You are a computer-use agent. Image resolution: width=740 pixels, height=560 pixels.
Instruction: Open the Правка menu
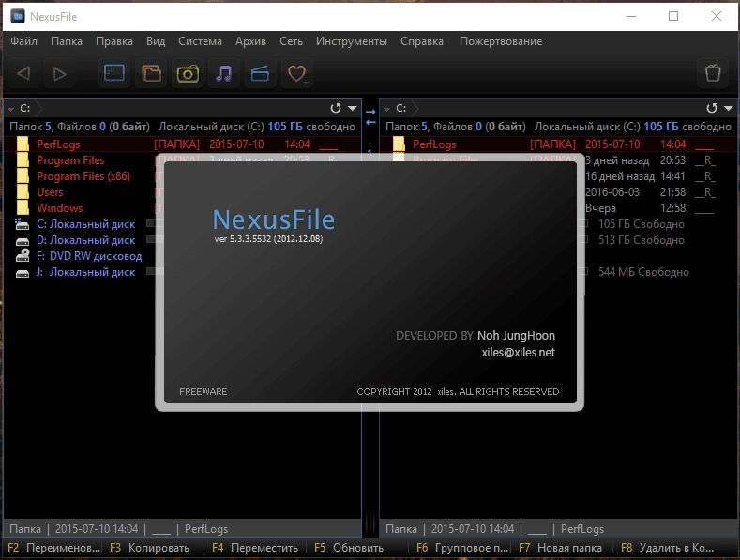coord(114,41)
